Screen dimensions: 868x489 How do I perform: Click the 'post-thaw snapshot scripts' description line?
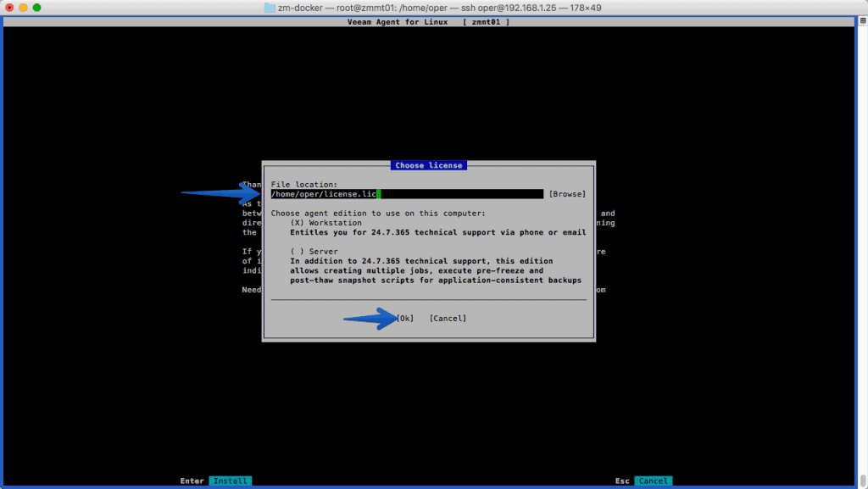pos(436,281)
